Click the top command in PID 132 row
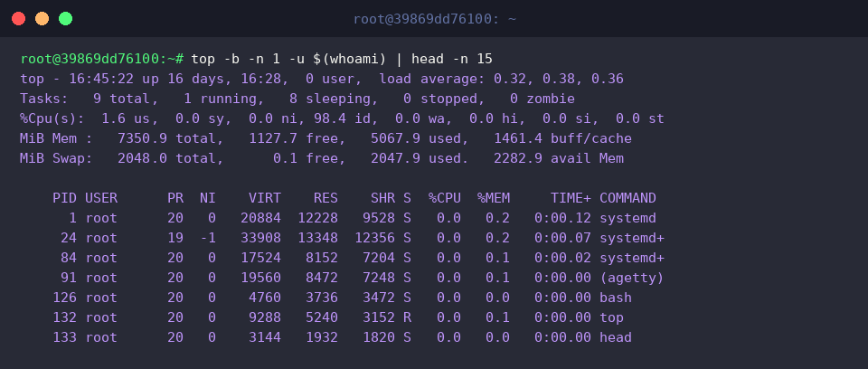Image resolution: width=868 pixels, height=369 pixels. (x=612, y=318)
